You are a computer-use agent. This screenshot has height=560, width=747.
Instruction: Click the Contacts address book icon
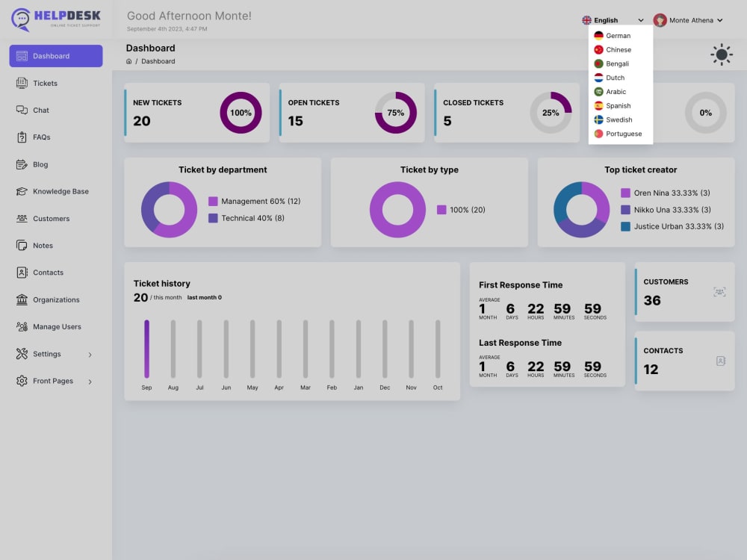pos(22,273)
